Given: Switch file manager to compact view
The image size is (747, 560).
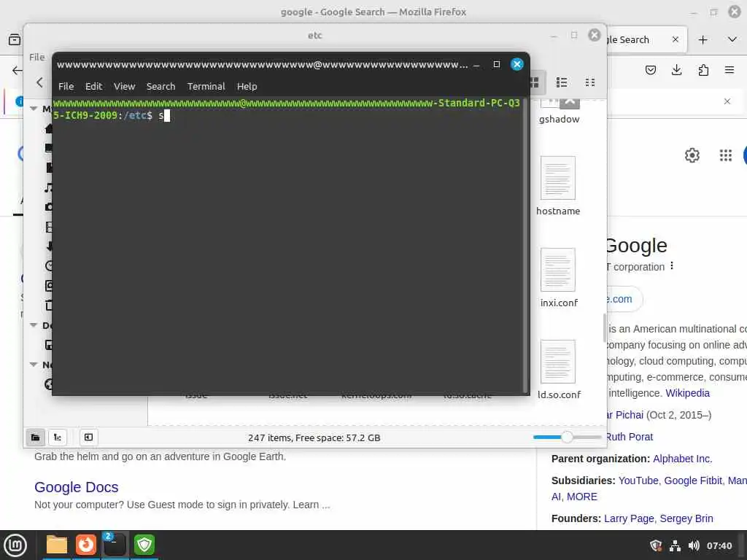Looking at the screenshot, I should pyautogui.click(x=589, y=82).
